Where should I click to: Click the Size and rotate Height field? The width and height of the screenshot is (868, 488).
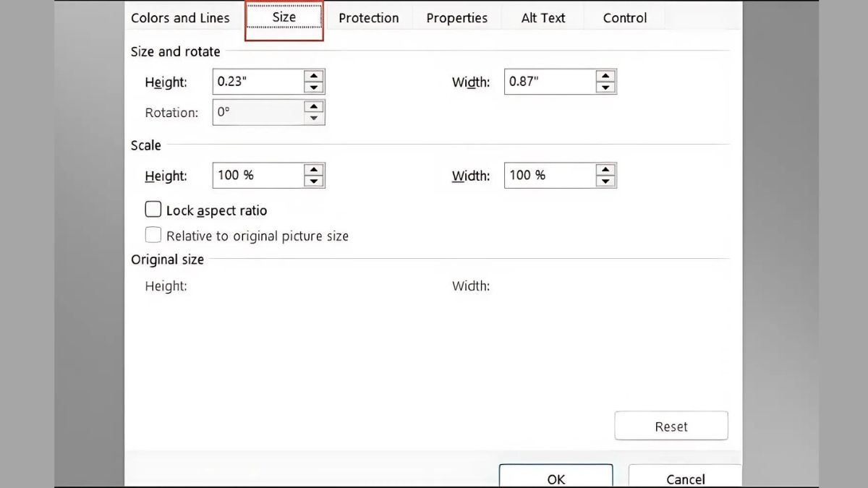[x=258, y=82]
